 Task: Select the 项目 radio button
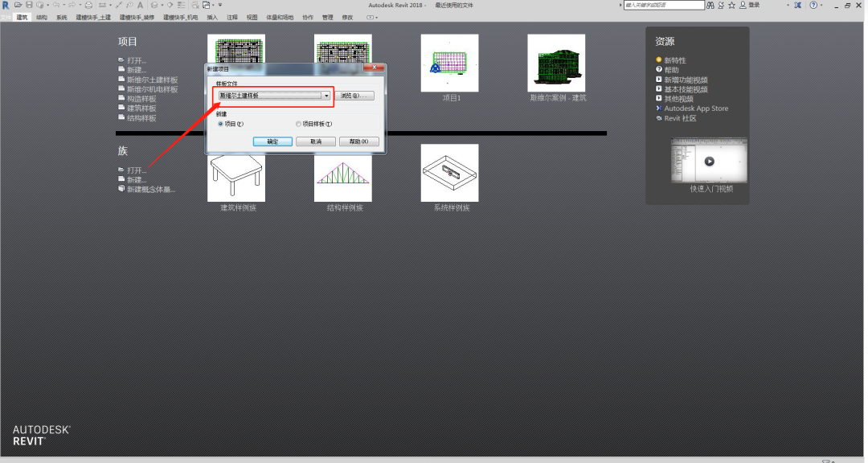click(220, 124)
